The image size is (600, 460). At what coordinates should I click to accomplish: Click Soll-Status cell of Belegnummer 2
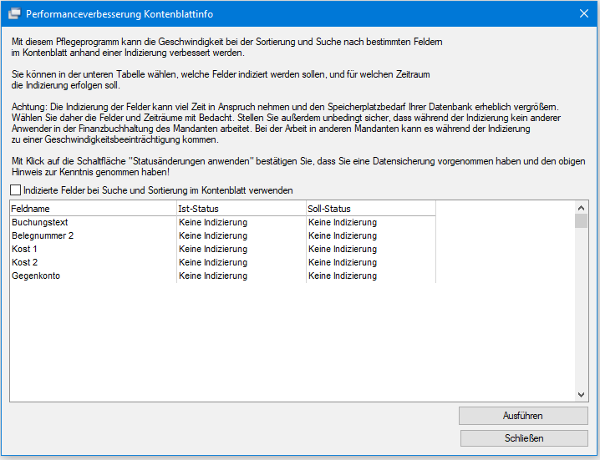[371, 236]
